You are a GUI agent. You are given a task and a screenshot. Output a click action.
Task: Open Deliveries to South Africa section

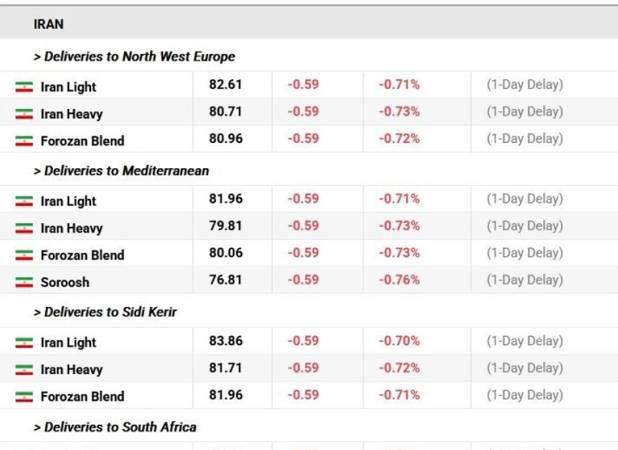coord(115,427)
